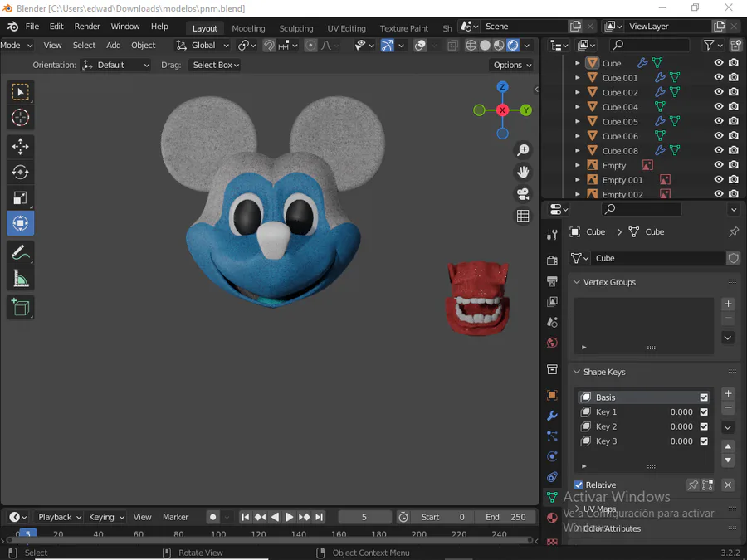Select the 3D Cursor tool
This screenshot has height=560, width=747.
(x=21, y=118)
